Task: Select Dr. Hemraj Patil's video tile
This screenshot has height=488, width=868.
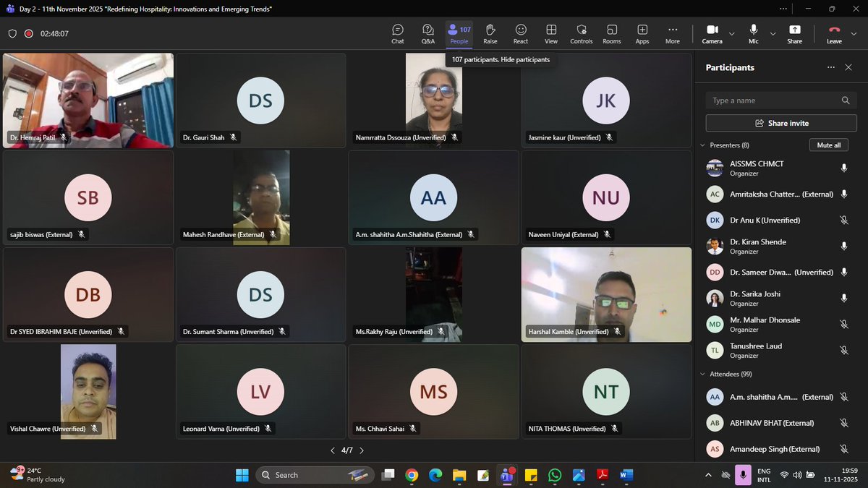Action: coord(88,100)
